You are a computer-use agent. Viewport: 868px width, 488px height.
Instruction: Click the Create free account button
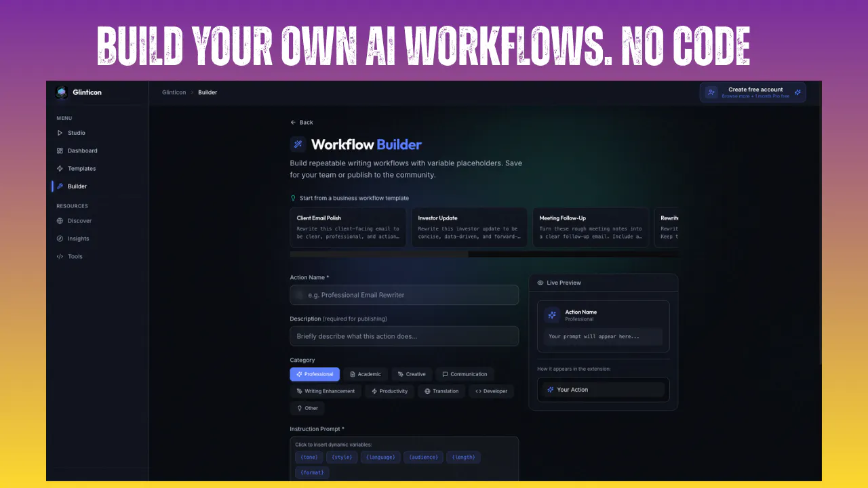pyautogui.click(x=753, y=92)
